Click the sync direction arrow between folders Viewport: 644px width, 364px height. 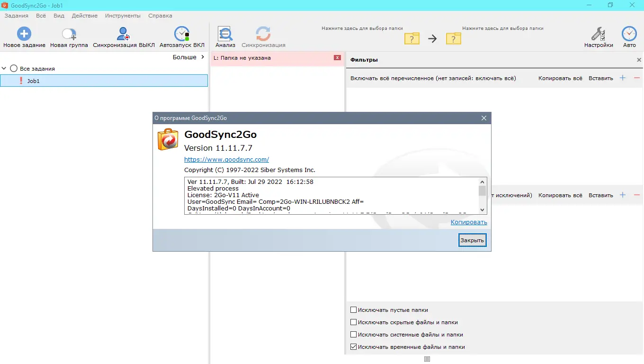(432, 39)
